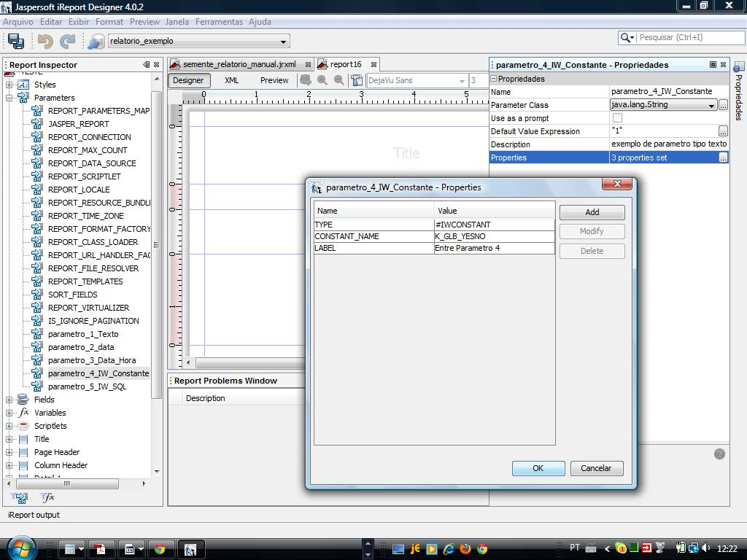
Task: Open the Properties row ellipsis editor
Action: [723, 157]
